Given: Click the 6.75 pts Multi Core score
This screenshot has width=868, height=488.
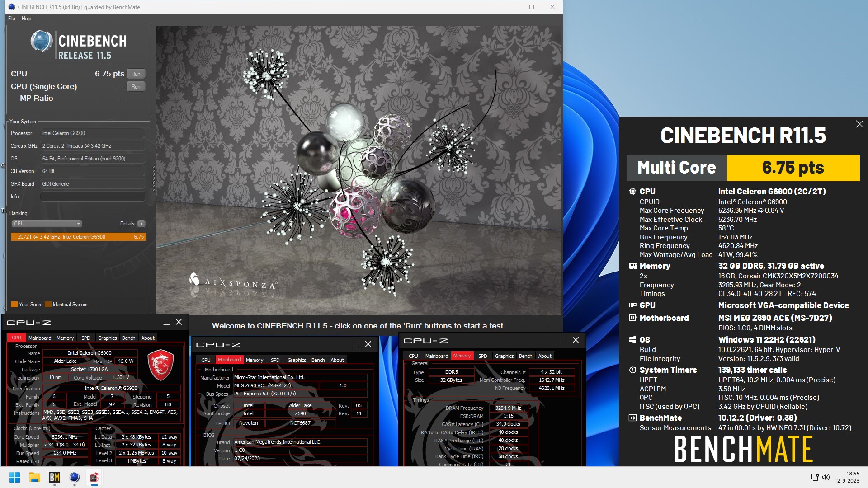Looking at the screenshot, I should [x=793, y=168].
